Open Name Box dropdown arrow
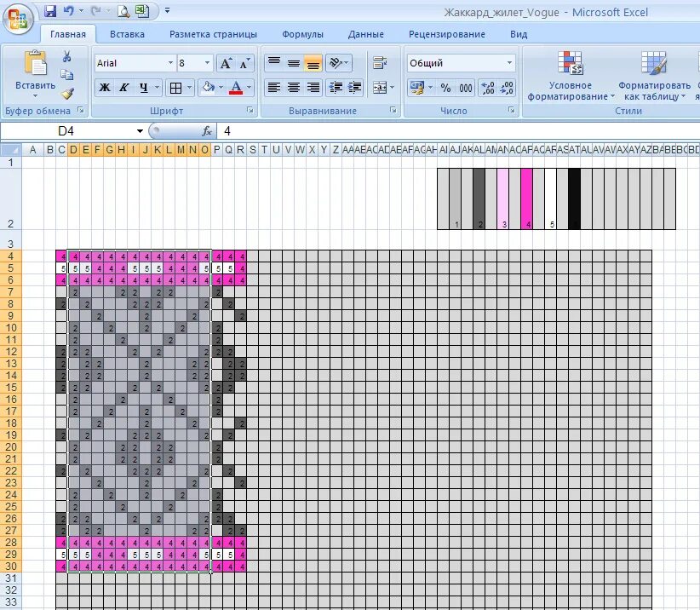 (140, 131)
